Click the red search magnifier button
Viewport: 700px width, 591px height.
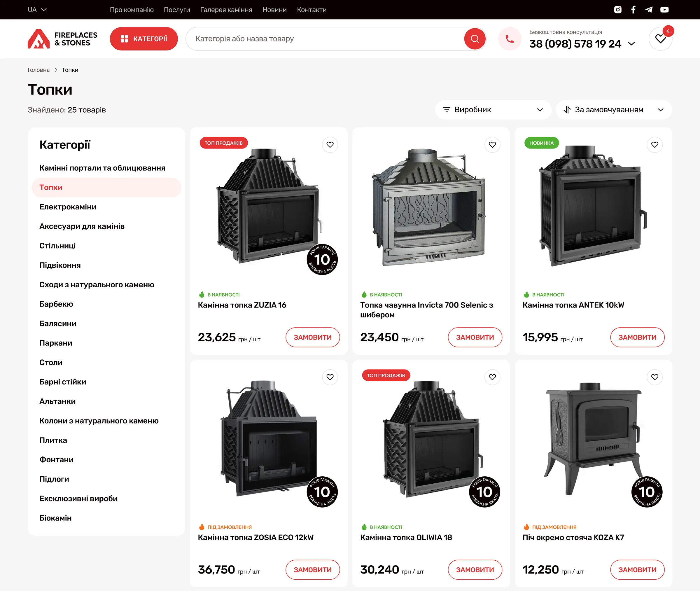pos(475,39)
